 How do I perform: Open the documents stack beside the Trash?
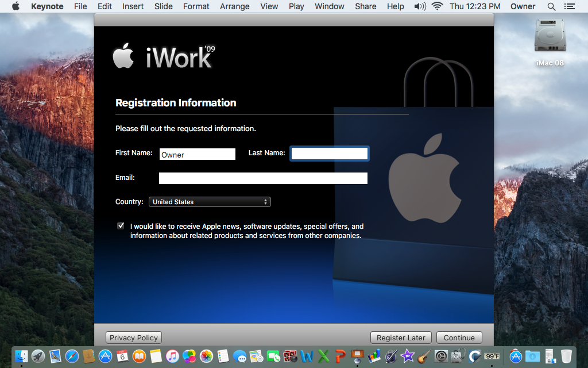pos(550,356)
